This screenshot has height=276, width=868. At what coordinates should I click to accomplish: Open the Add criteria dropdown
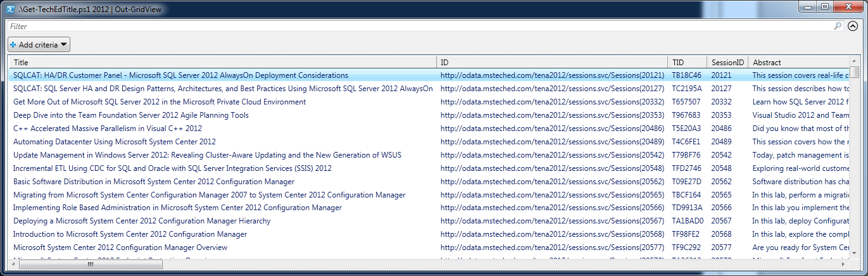pyautogui.click(x=39, y=45)
